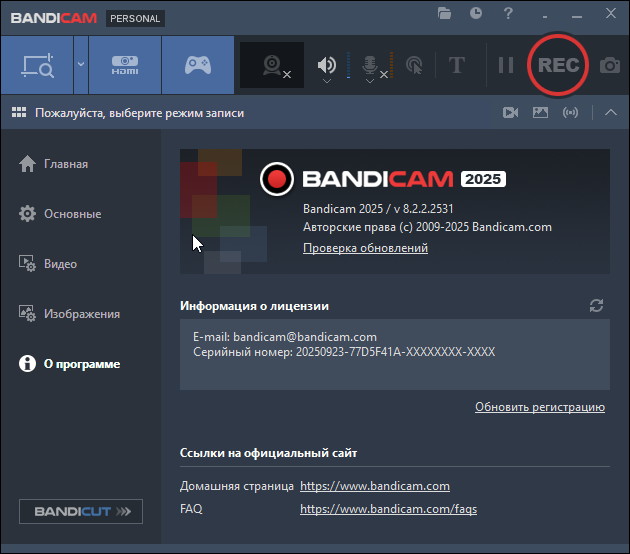
Task: Toggle the webcam overlay
Action: pos(272,66)
